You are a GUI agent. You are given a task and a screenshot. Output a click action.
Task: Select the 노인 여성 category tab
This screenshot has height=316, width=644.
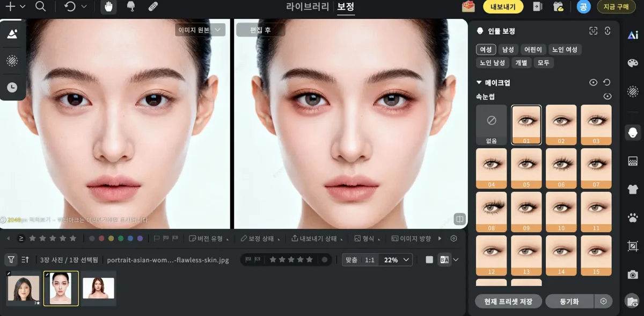point(565,49)
